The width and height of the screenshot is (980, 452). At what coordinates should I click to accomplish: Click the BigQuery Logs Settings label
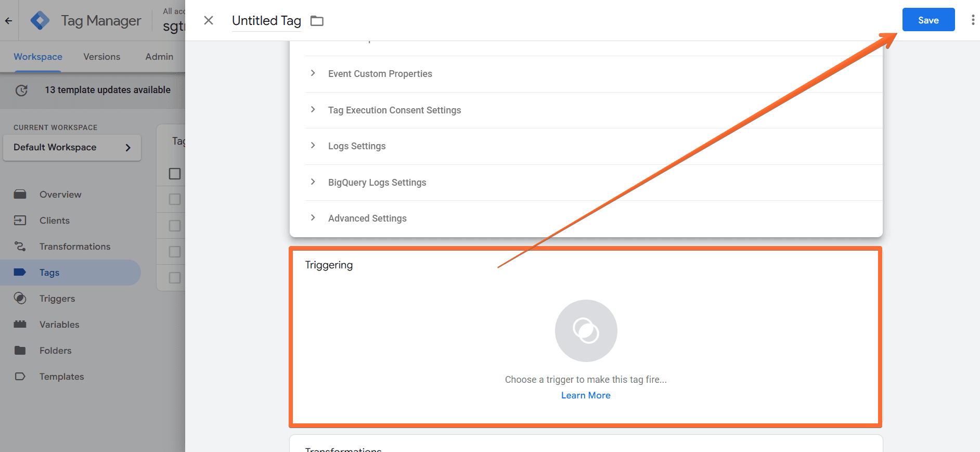click(377, 183)
